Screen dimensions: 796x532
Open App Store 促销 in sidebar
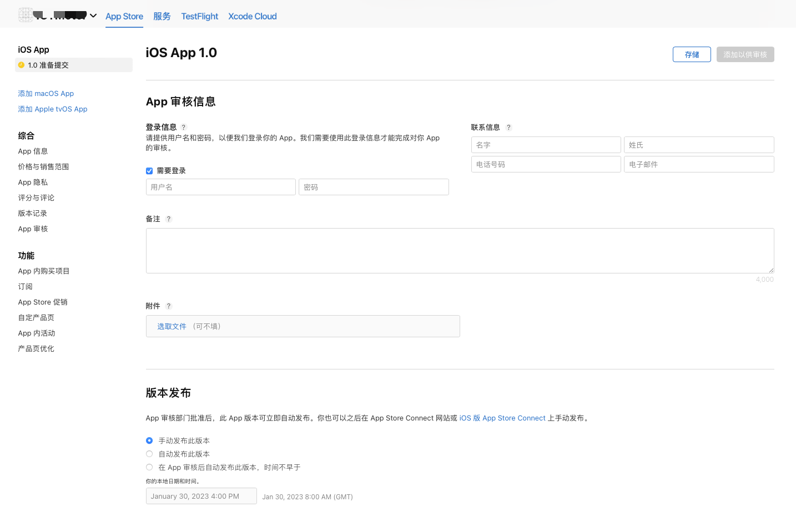pos(43,302)
